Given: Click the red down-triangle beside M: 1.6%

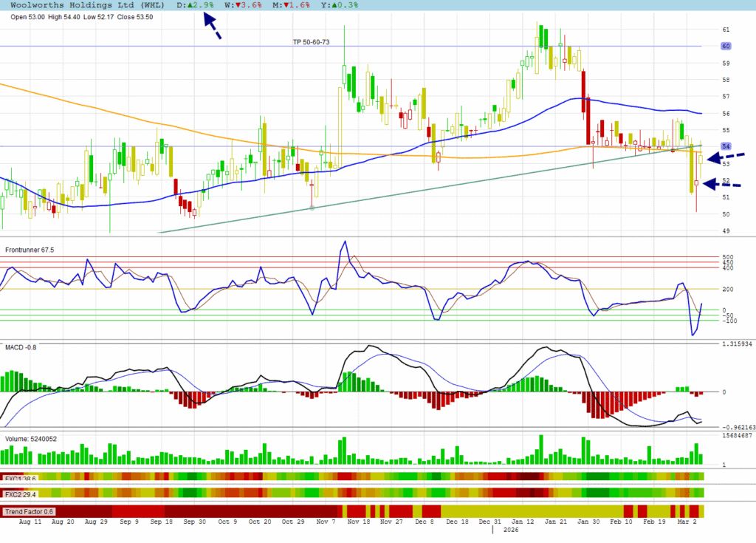Looking at the screenshot, I should coord(285,5).
